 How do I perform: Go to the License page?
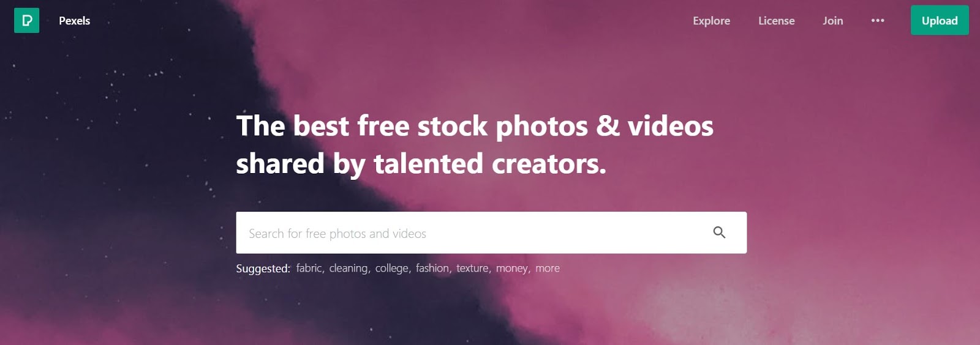click(x=776, y=21)
